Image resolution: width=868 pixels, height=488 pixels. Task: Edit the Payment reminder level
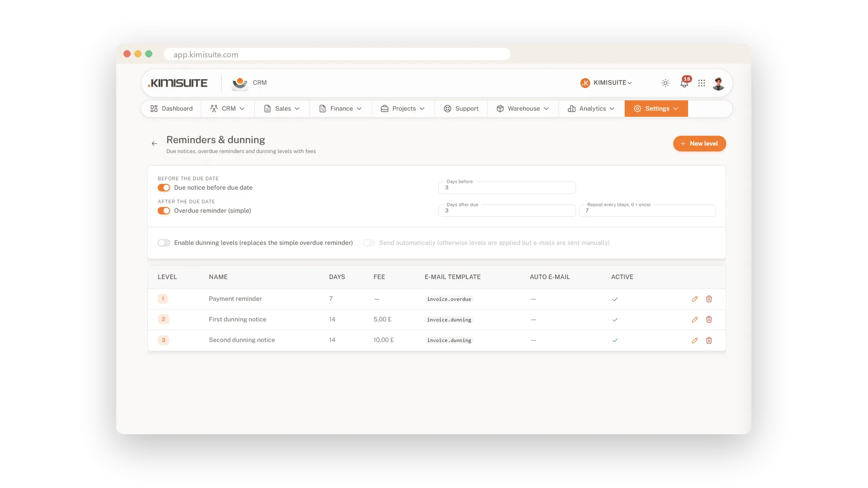click(x=694, y=299)
